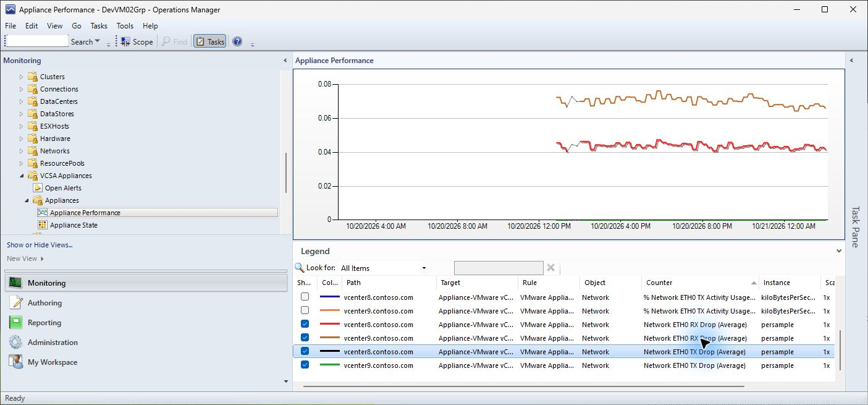Click the Scope toolbar button

tap(137, 41)
